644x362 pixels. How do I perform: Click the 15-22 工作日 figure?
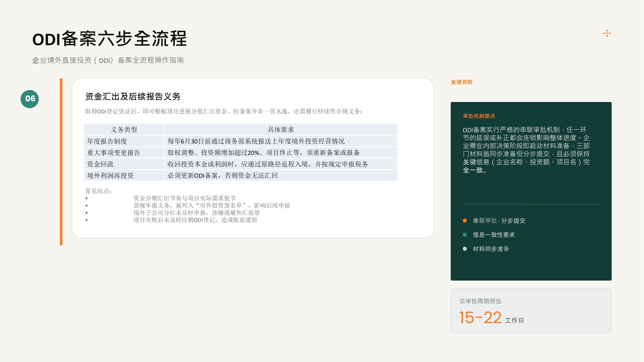click(x=492, y=318)
